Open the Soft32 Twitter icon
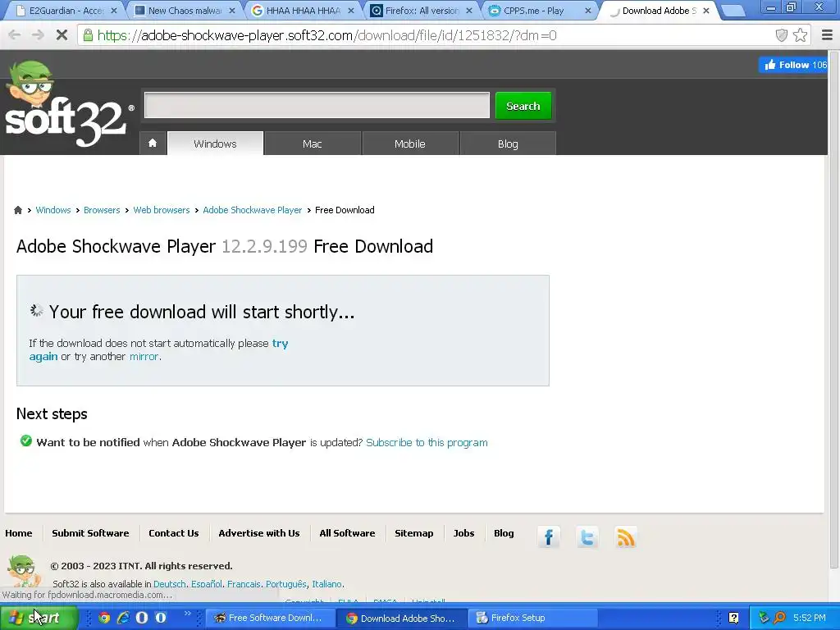Image resolution: width=840 pixels, height=630 pixels. point(587,536)
